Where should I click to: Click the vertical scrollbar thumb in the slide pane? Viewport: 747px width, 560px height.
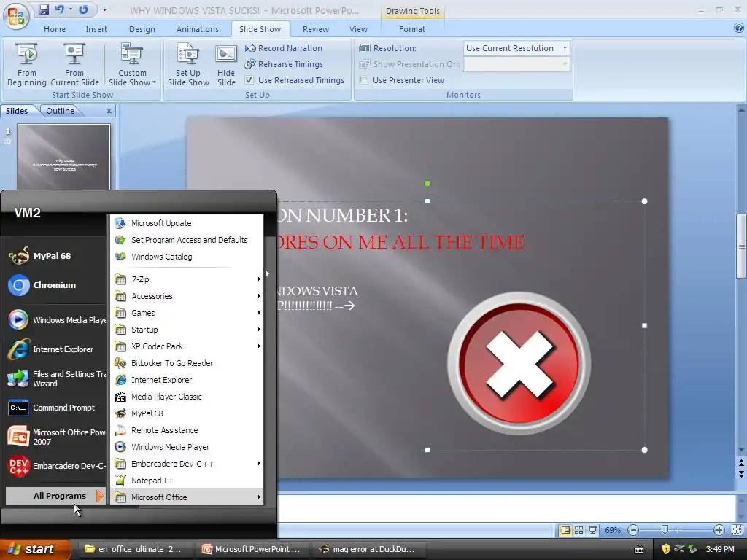point(741,246)
